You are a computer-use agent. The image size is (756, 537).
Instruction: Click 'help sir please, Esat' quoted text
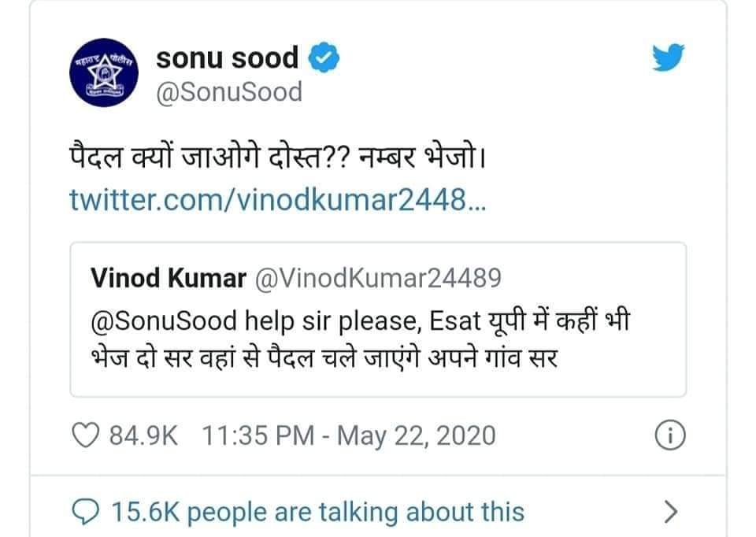pos(363,321)
